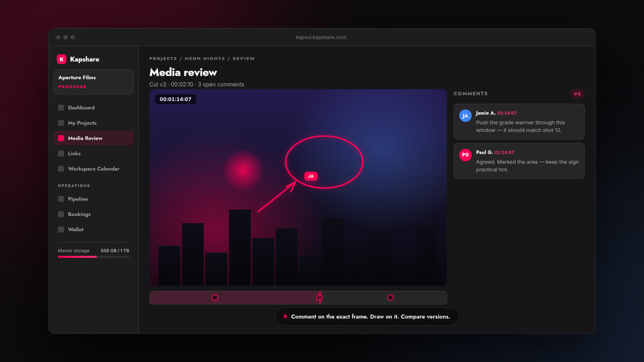Click the playhead comment marker on timeline

319,298
